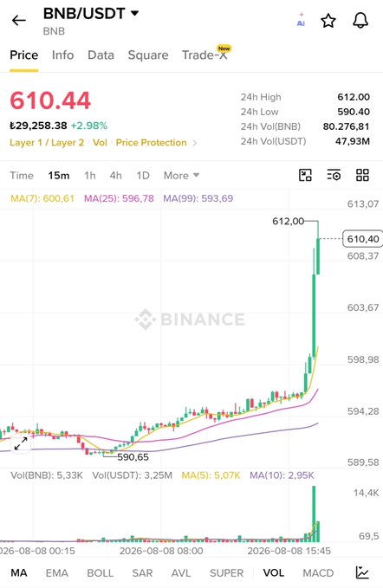
Task: Tap the 610,40 price axis label
Action: coord(363,239)
